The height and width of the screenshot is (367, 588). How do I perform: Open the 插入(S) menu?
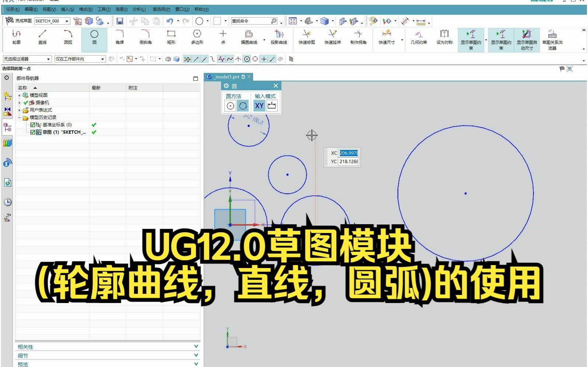pos(67,9)
